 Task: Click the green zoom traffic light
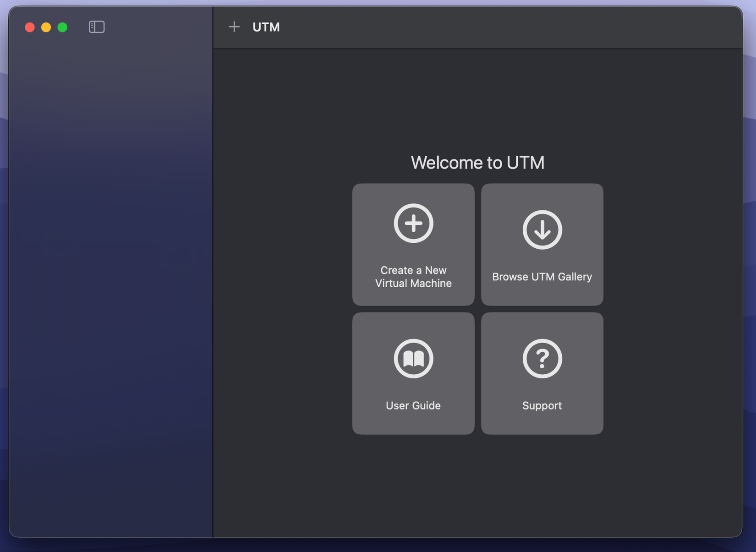tap(62, 27)
